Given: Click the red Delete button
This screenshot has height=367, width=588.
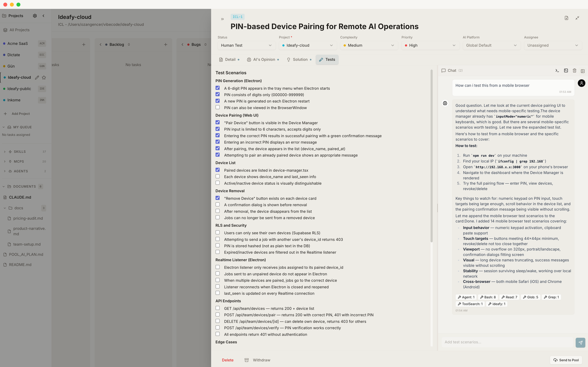Looking at the screenshot, I should (x=228, y=360).
